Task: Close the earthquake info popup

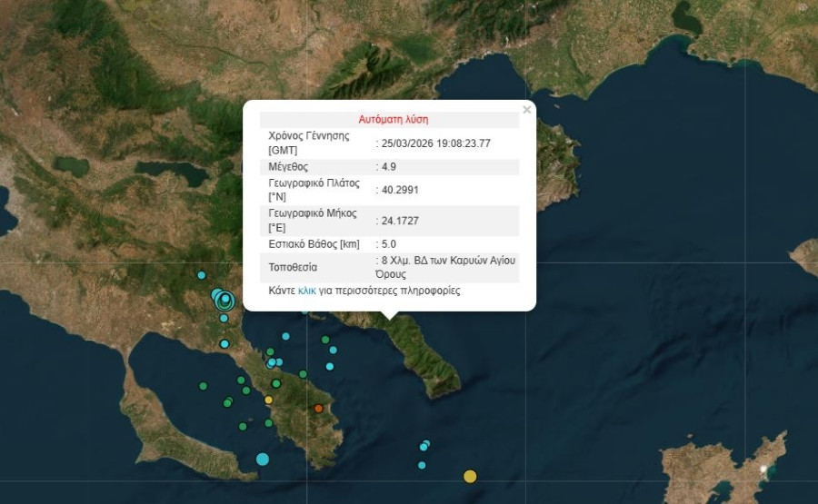Action: coord(527,110)
